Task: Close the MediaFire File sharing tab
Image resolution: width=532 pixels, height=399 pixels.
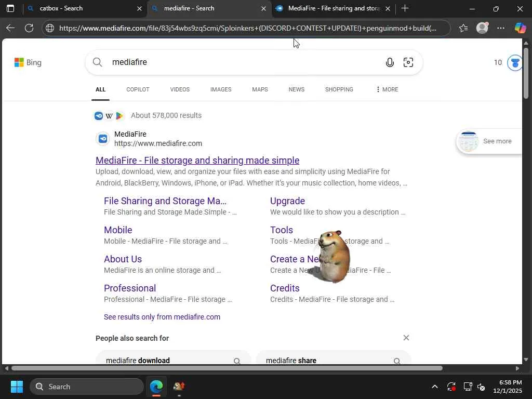Action: [x=388, y=8]
